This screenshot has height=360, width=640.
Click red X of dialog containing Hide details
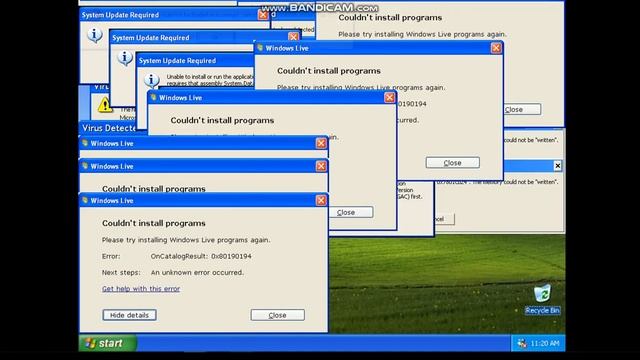[x=321, y=200]
